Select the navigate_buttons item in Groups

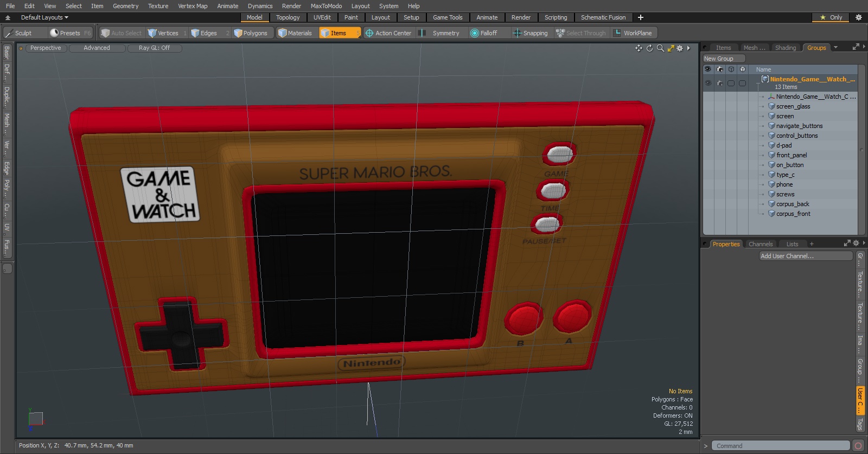(x=799, y=126)
